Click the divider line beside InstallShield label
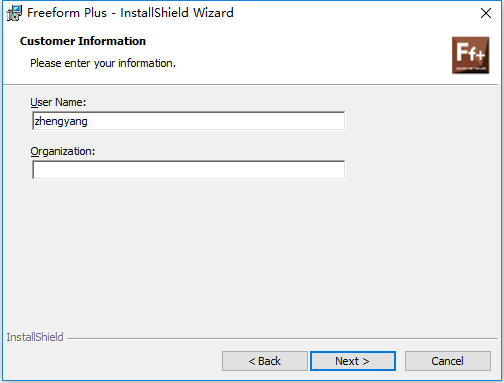504x383 pixels. (282, 339)
